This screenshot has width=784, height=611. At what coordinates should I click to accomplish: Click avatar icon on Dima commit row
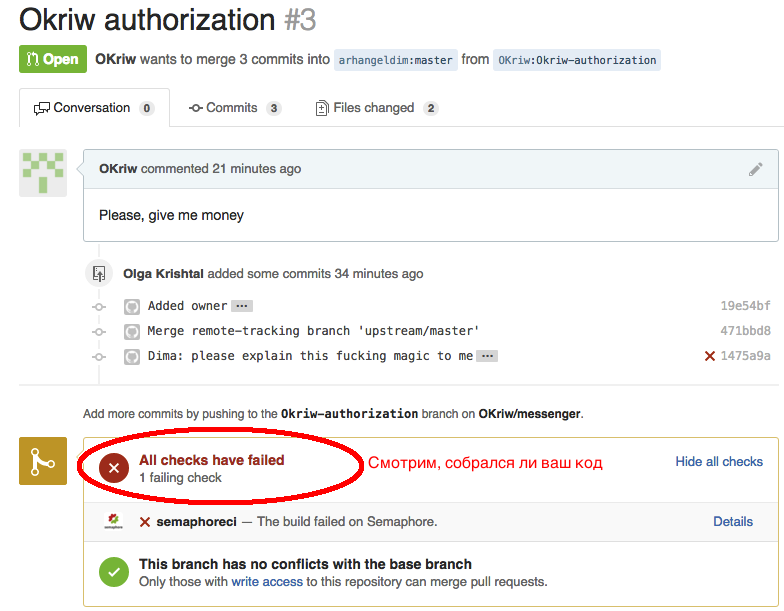(132, 356)
